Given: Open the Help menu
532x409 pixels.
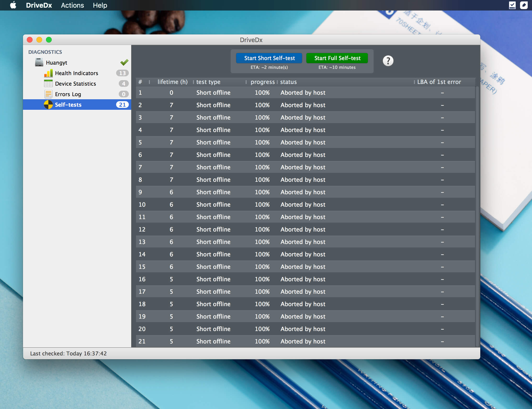Looking at the screenshot, I should coord(100,5).
